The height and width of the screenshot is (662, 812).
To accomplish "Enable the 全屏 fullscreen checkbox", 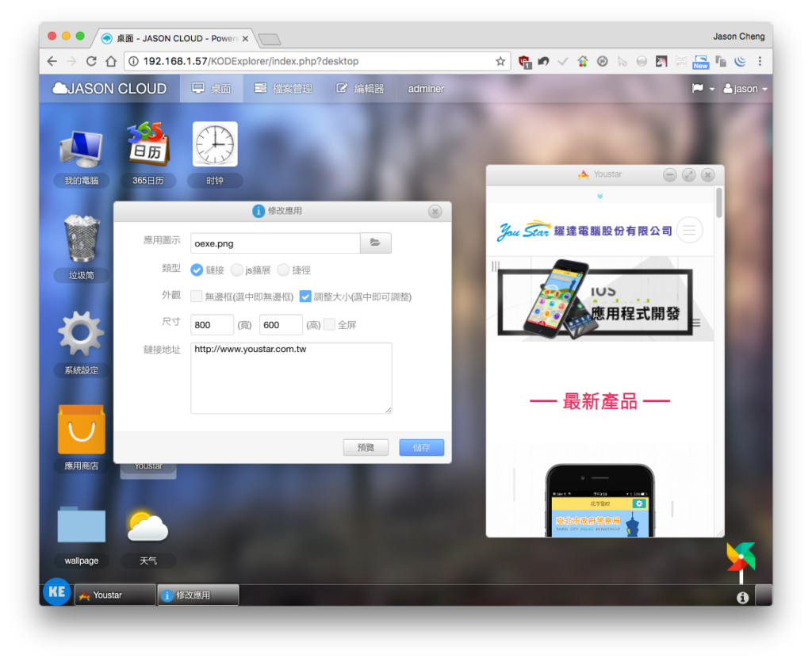I will point(329,324).
